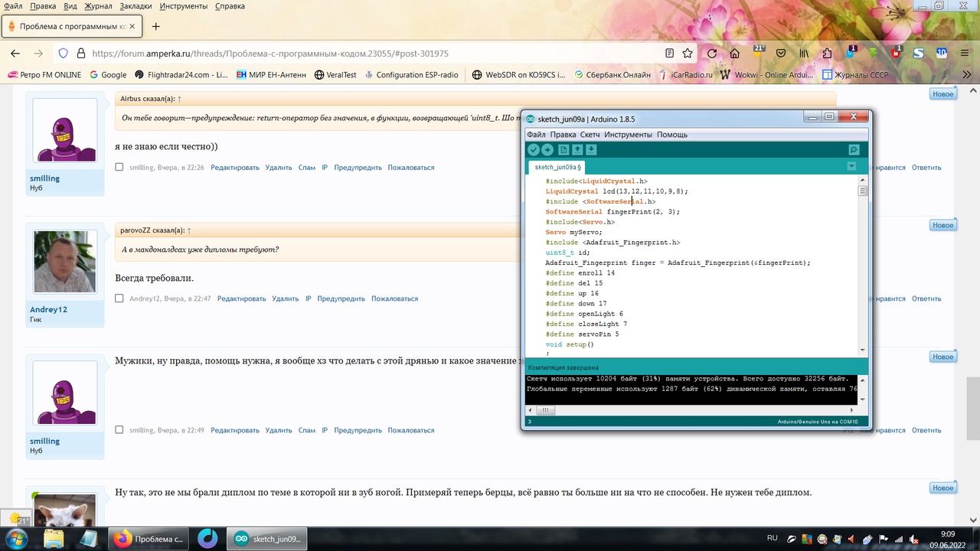Click Arduino code editor vertical scrollbar
The width and height of the screenshot is (980, 551).
[x=863, y=266]
